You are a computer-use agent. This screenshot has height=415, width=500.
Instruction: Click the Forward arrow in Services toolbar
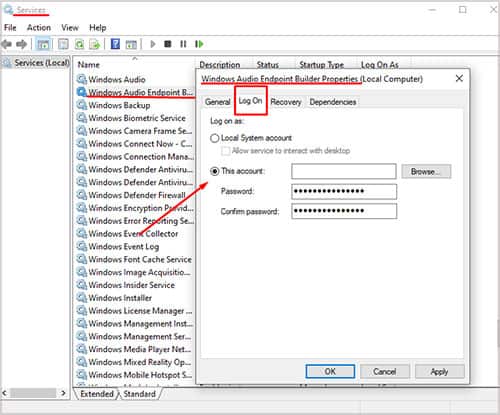pos(22,44)
